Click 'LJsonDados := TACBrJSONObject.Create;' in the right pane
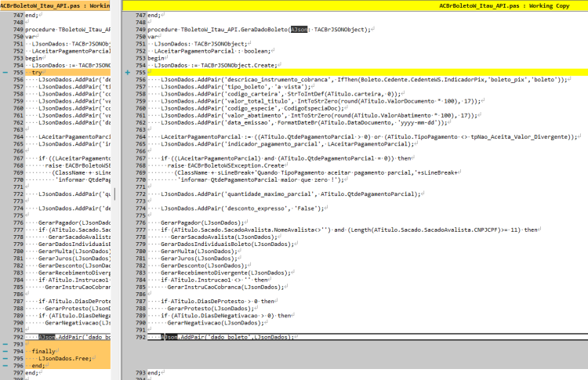Screen dimensions: 588x380 [216, 65]
